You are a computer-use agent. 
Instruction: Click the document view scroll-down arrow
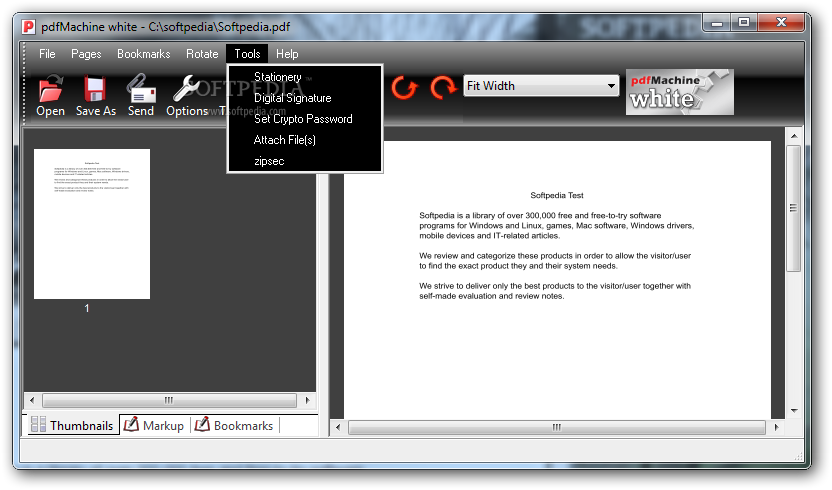click(x=794, y=410)
